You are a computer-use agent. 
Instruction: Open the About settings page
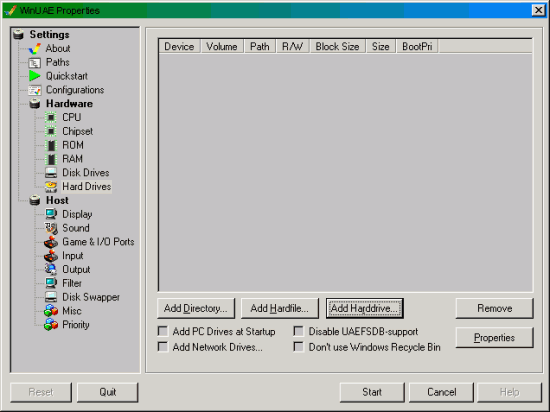pos(58,48)
